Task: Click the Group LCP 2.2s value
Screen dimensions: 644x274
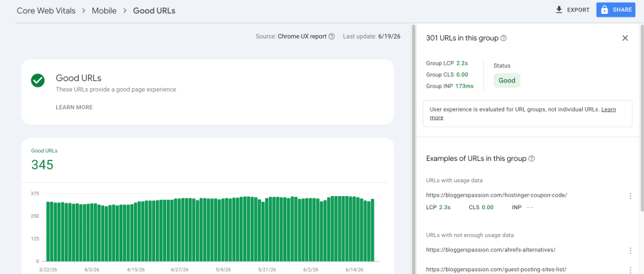Action: point(462,63)
